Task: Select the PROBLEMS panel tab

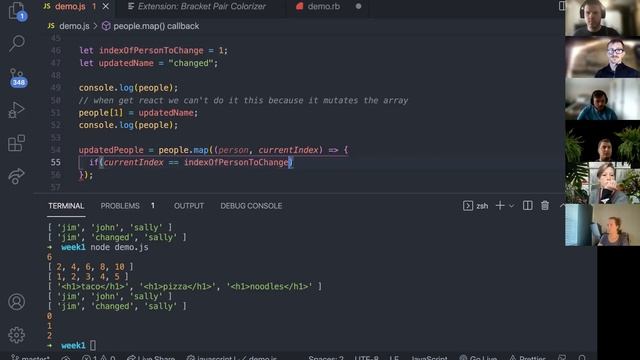Action: (x=120, y=206)
